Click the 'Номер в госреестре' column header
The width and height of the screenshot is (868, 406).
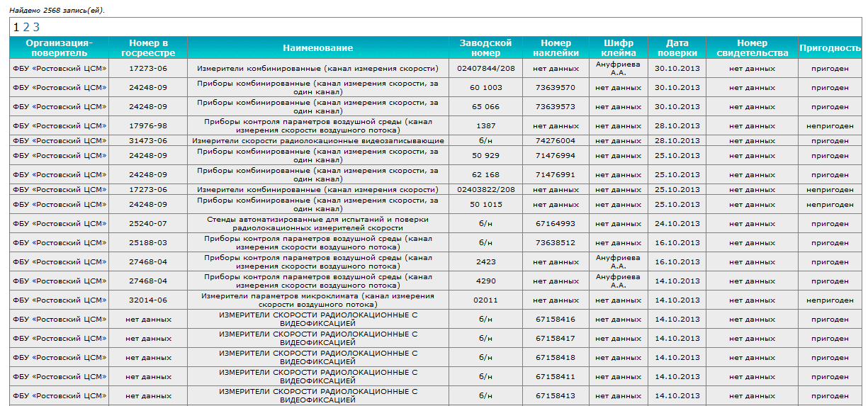pyautogui.click(x=148, y=47)
